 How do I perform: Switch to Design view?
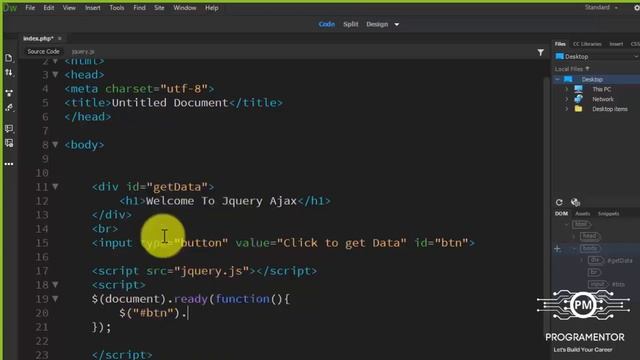tap(377, 24)
